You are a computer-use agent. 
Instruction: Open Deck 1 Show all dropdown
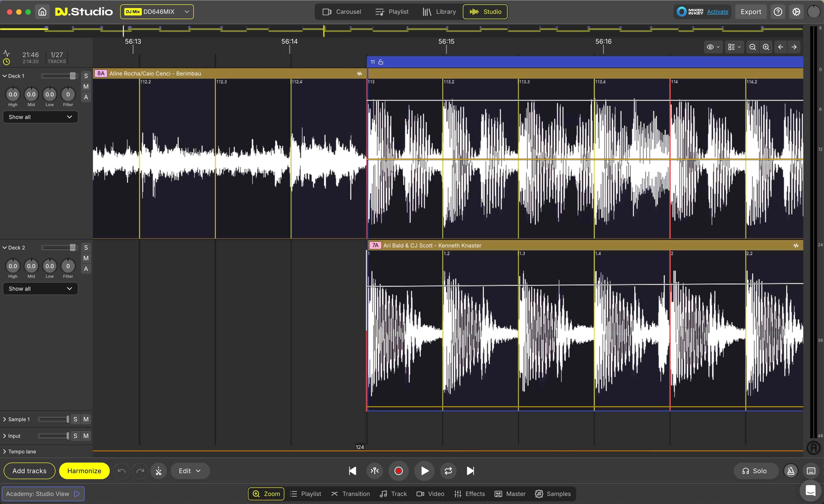(x=41, y=117)
